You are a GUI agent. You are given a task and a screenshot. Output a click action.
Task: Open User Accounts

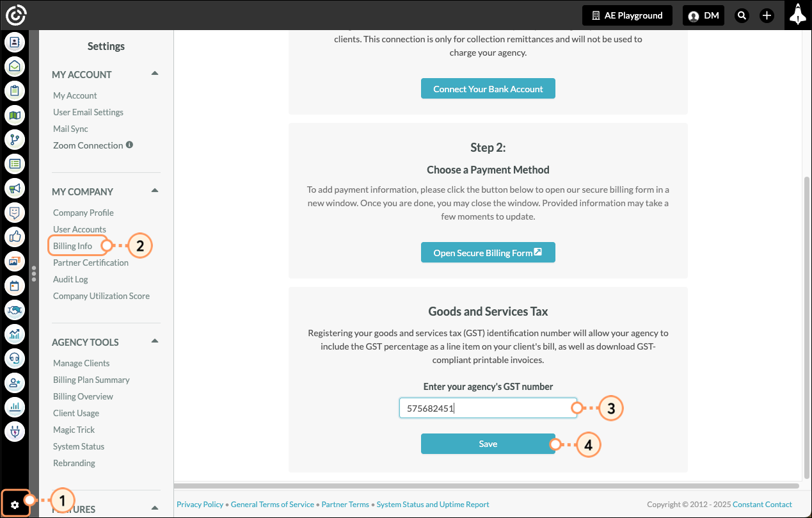[79, 229]
